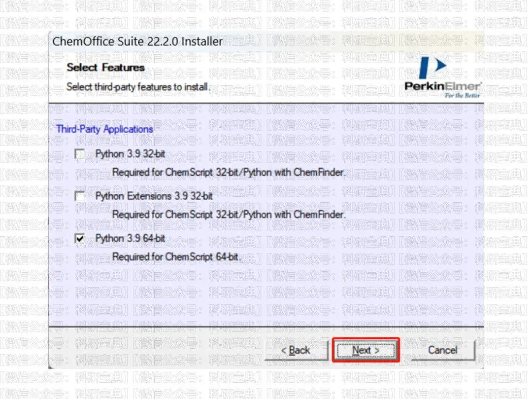Click the ChemOffice Suite 22.2.0 Installer title
The image size is (532, 399).
click(137, 41)
